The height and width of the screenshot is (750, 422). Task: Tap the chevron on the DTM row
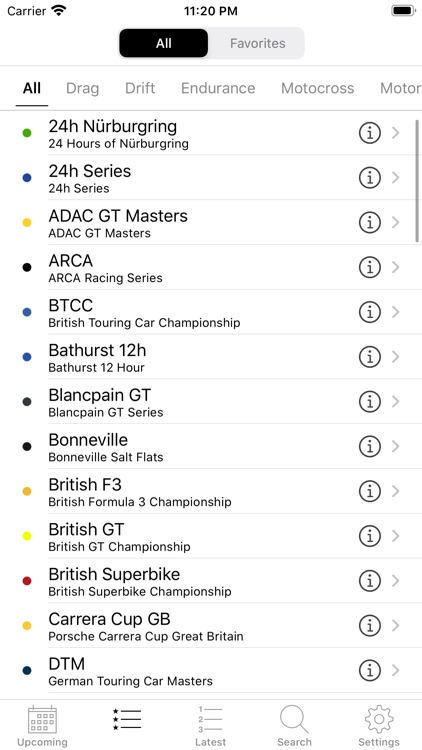click(x=396, y=670)
